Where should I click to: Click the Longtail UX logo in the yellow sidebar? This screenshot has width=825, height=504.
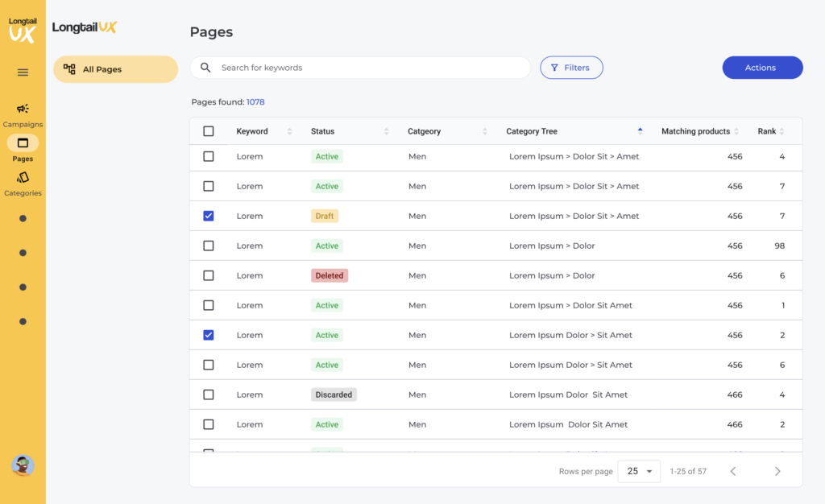pos(23,31)
